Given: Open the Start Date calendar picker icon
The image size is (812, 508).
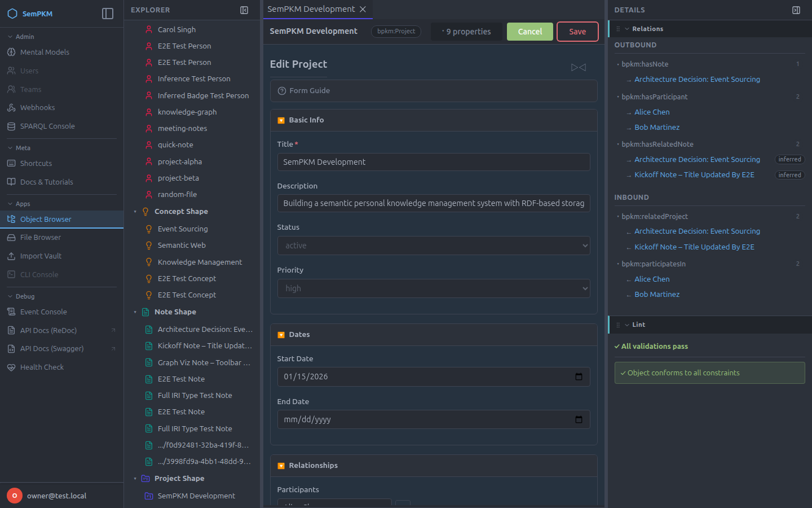Looking at the screenshot, I should pos(579,376).
